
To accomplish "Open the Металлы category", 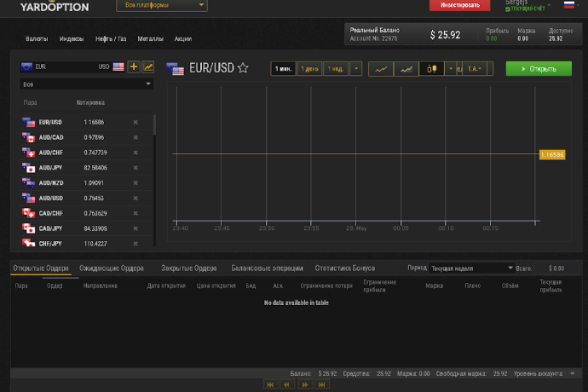I will pyautogui.click(x=150, y=38).
